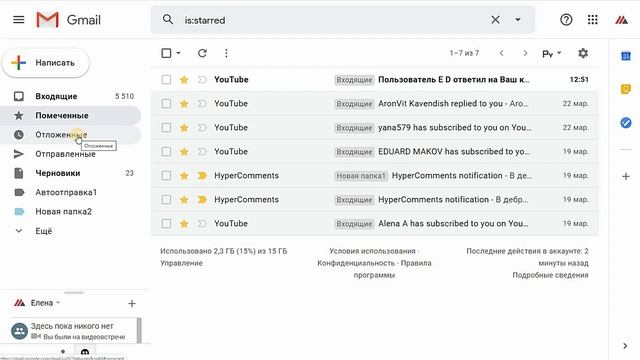Open the Help question mark icon
Screen dimensions: 640x360
(566, 20)
